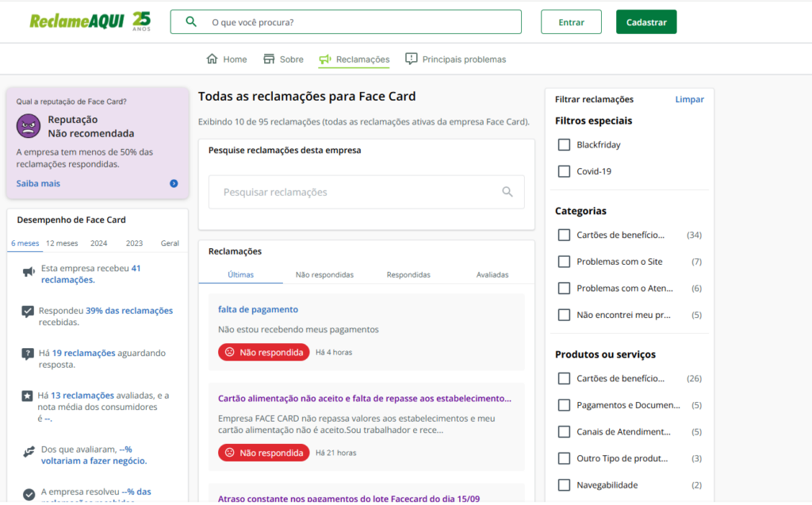The image size is (812, 505).
Task: Show the Respondidas tab
Action: pos(408,274)
